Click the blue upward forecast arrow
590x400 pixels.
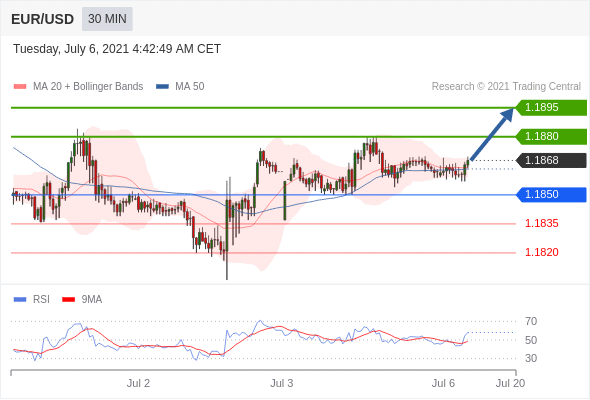[492, 134]
